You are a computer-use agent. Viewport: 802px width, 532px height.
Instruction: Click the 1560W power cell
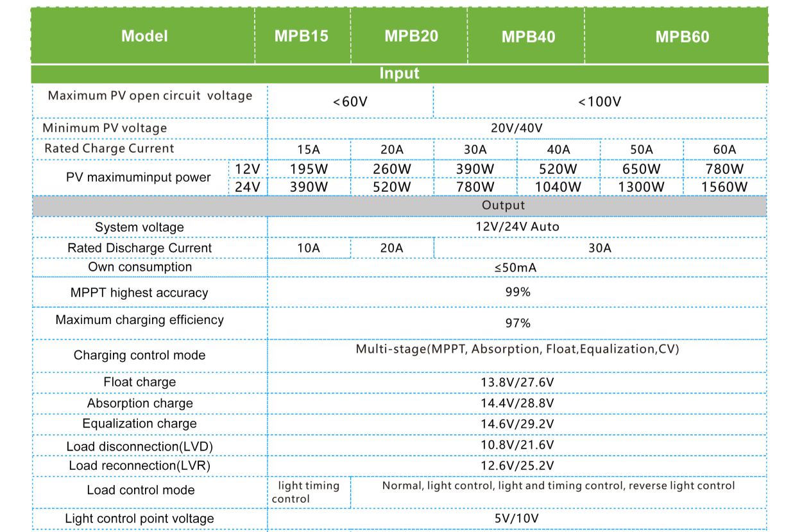click(x=725, y=187)
